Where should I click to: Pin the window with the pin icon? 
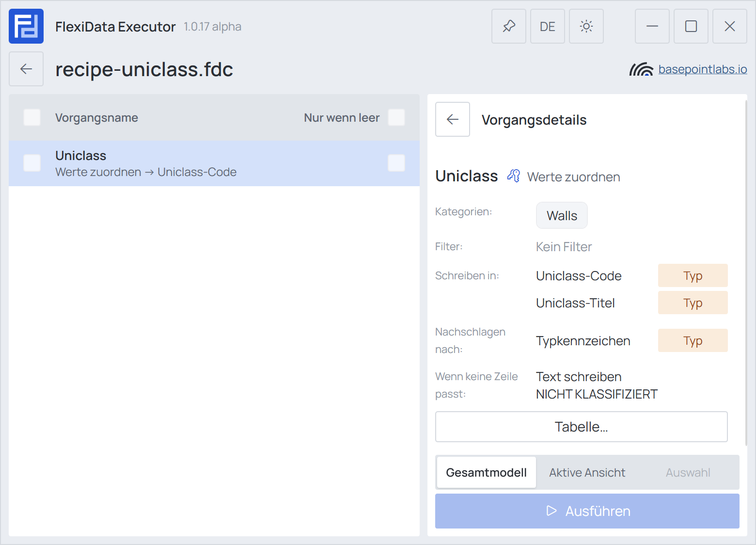(509, 26)
